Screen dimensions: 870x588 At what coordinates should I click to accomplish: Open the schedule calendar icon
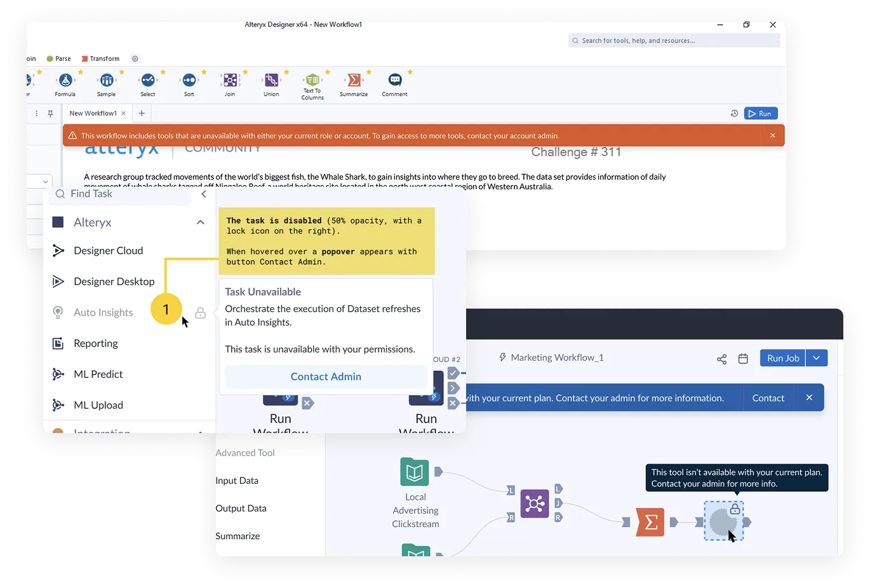[743, 359]
